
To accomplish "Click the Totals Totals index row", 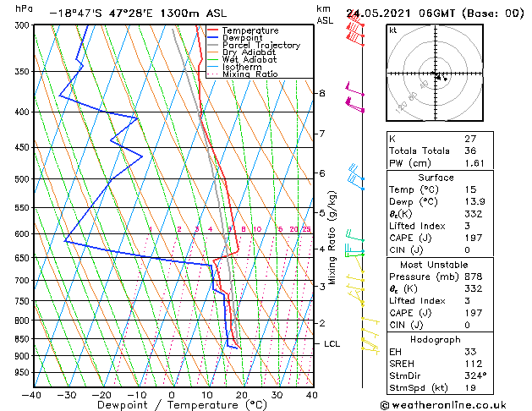I will click(440, 151).
